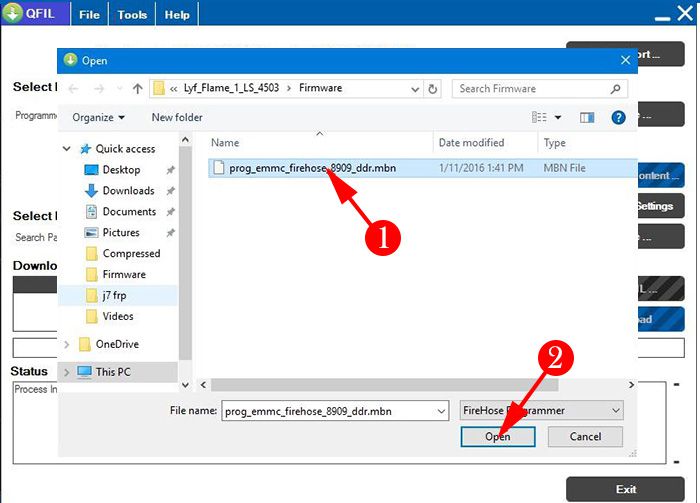The height and width of the screenshot is (503, 700).
Task: Click date 1/11/2016 1:41 PM cell
Action: [x=481, y=168]
